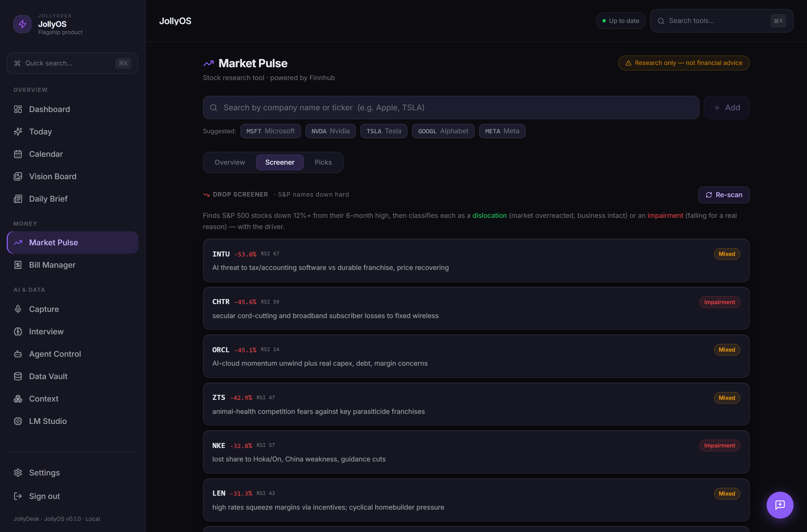Click the Market Pulse trend icon in sidebar

[x=18, y=242]
